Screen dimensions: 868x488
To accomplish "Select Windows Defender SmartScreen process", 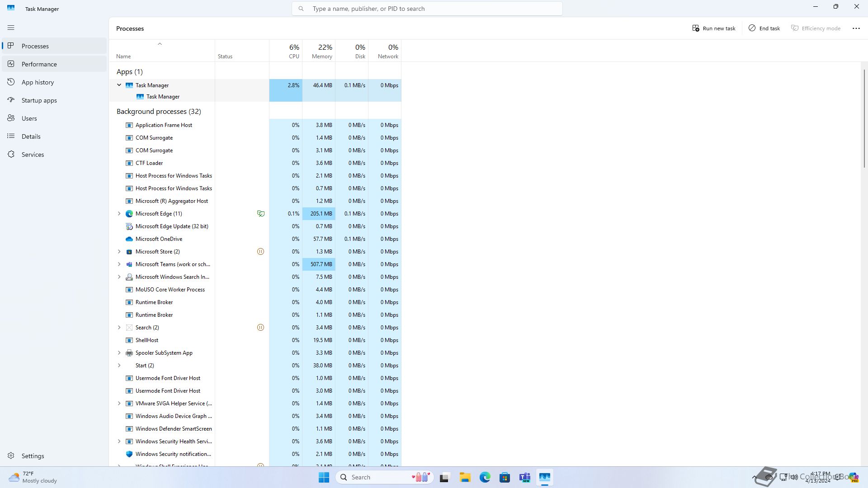I will pyautogui.click(x=255, y=429).
